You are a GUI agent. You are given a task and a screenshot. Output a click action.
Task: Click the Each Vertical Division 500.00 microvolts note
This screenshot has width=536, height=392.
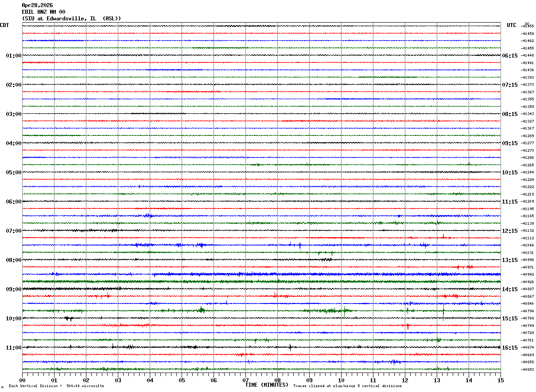pyautogui.click(x=56, y=386)
